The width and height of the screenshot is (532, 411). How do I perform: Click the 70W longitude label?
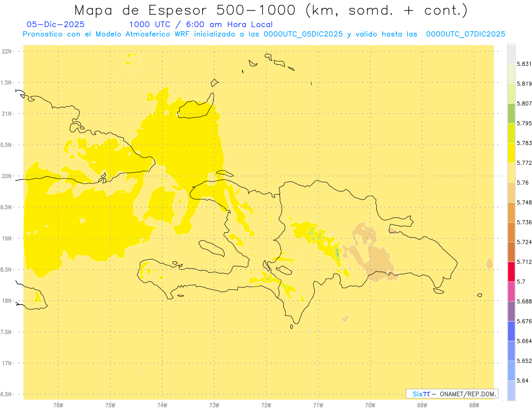[370, 405]
